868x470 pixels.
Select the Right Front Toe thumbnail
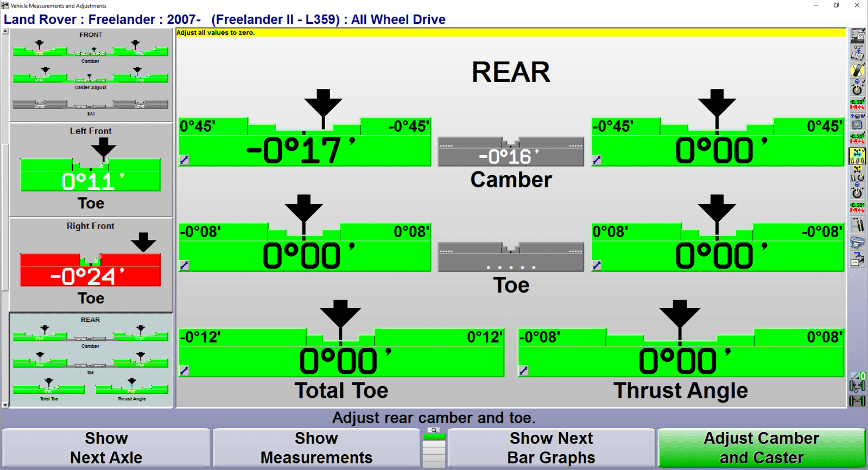pos(91,265)
